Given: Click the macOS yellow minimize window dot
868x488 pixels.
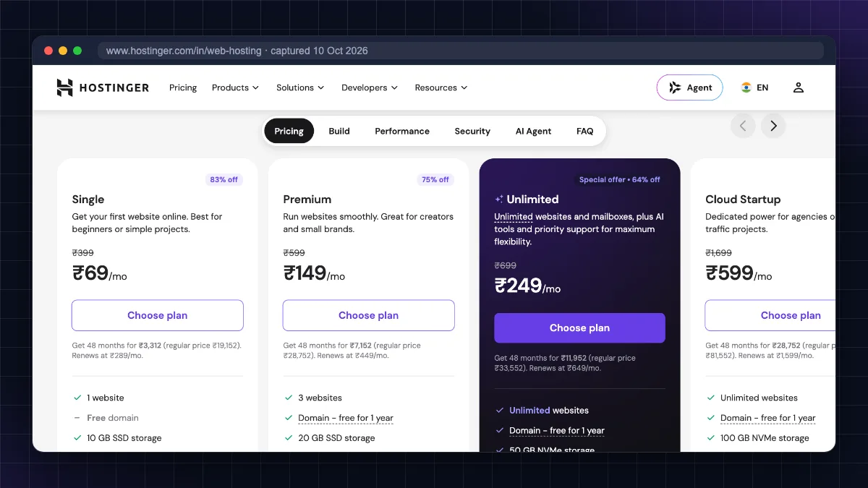Looking at the screenshot, I should (63, 51).
